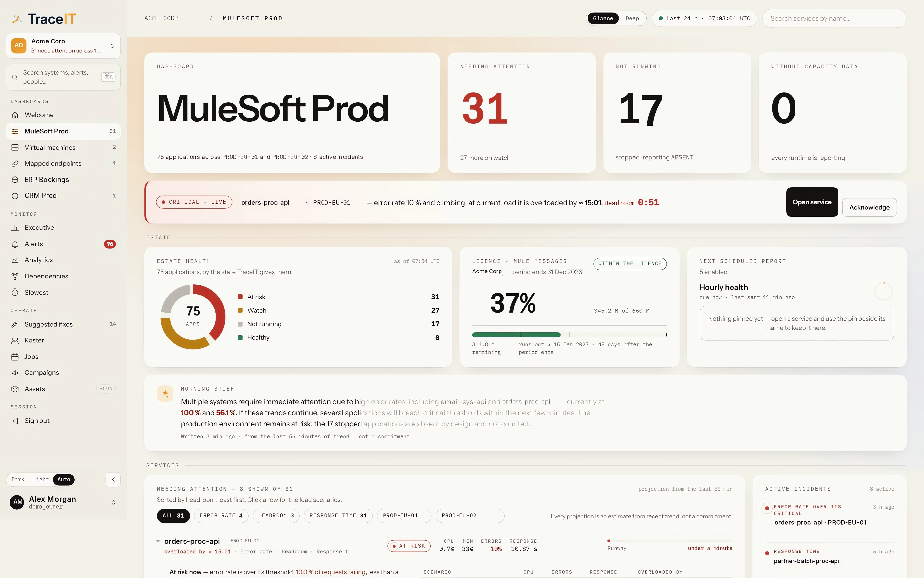Click the Analytics line chart icon
The width and height of the screenshot is (924, 578).
point(15,260)
